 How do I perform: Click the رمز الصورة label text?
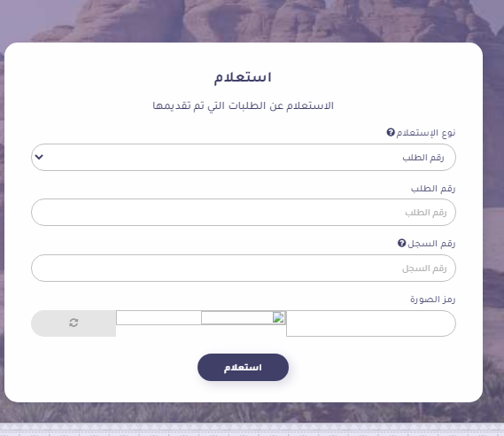[x=432, y=300]
